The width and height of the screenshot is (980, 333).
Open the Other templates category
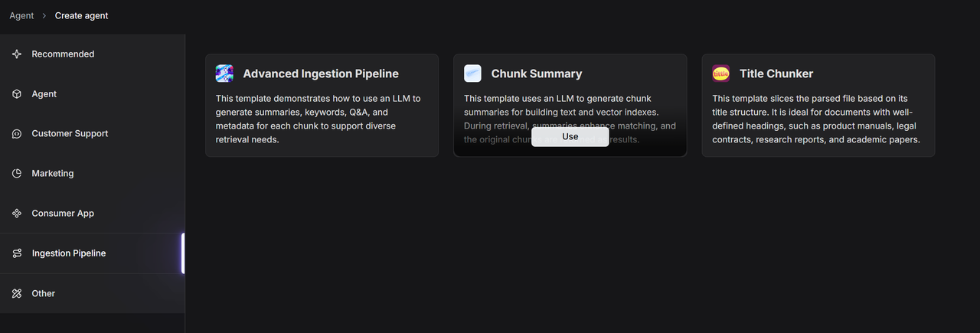coord(44,293)
